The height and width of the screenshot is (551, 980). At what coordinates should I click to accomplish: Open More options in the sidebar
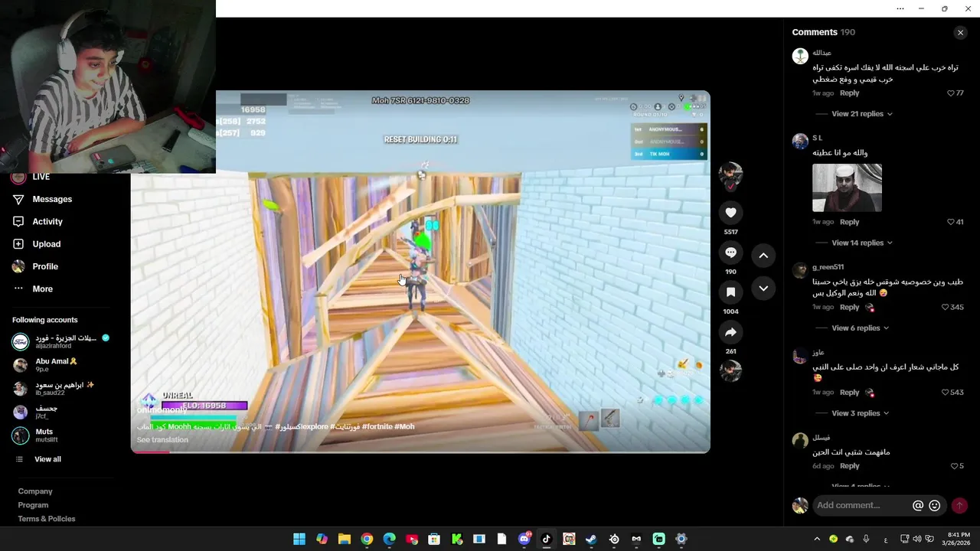pyautogui.click(x=43, y=289)
